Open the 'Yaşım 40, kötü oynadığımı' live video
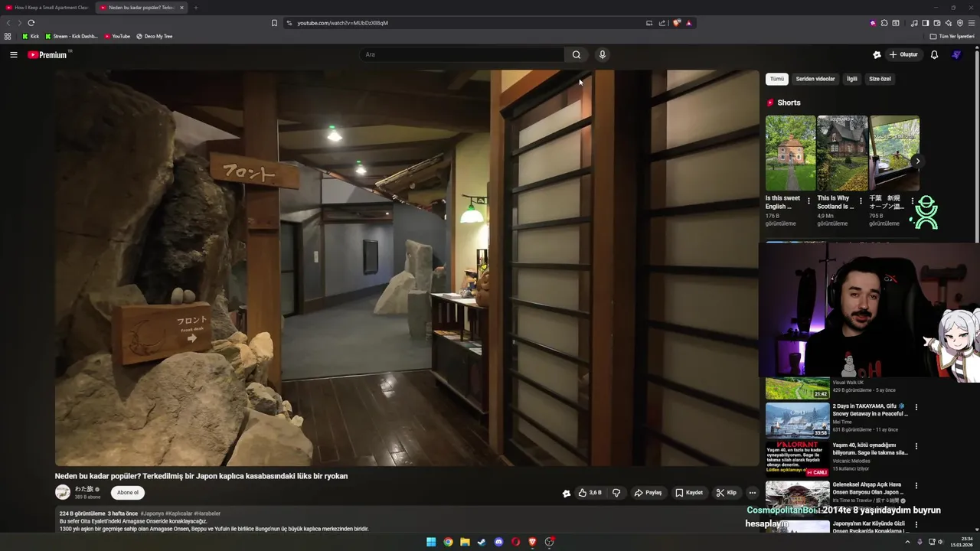The image size is (980, 551). click(797, 458)
